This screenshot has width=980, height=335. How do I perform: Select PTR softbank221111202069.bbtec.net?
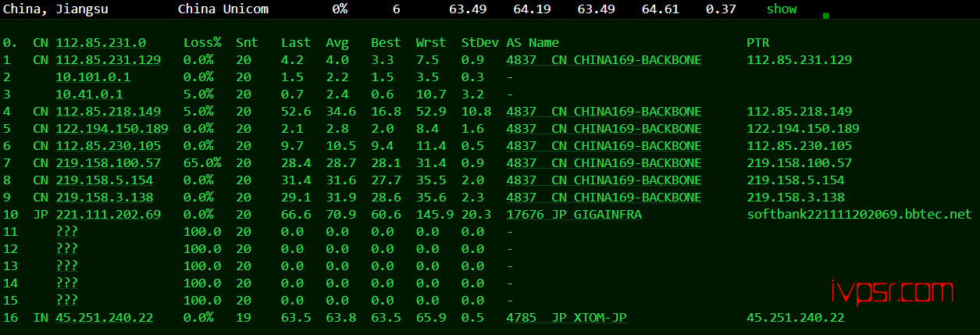click(x=860, y=215)
